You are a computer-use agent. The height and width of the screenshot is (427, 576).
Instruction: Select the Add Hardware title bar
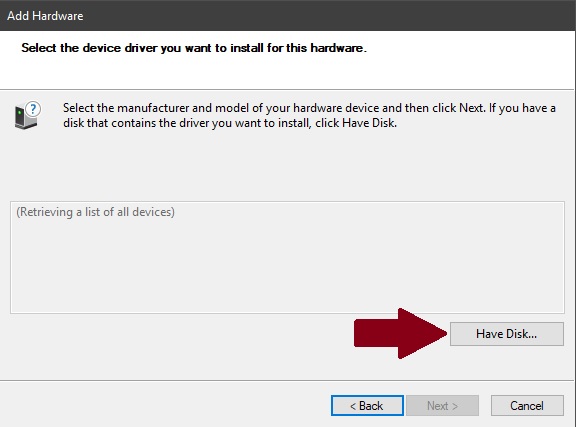click(288, 15)
